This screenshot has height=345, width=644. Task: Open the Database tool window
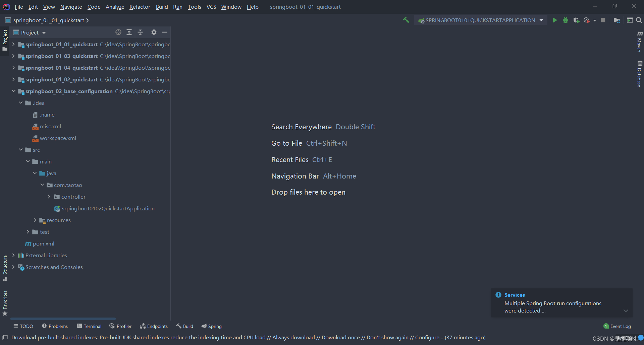(x=640, y=74)
